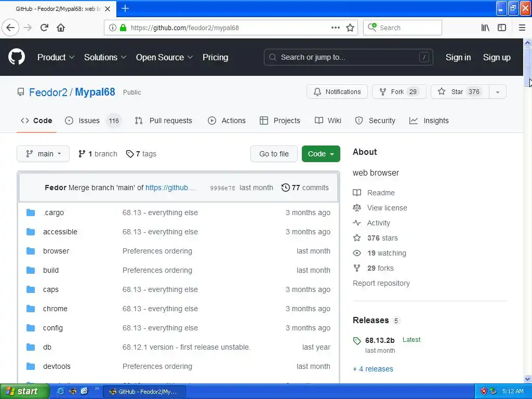Open the green Code dropdown
Image resolution: width=532 pixels, height=399 pixels.
click(321, 154)
